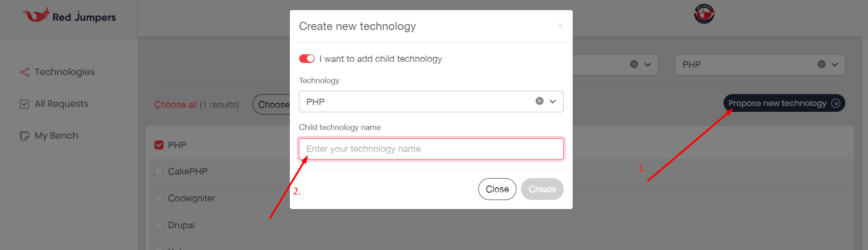
Task: Click the All Requests checklist icon
Action: pyautogui.click(x=25, y=104)
